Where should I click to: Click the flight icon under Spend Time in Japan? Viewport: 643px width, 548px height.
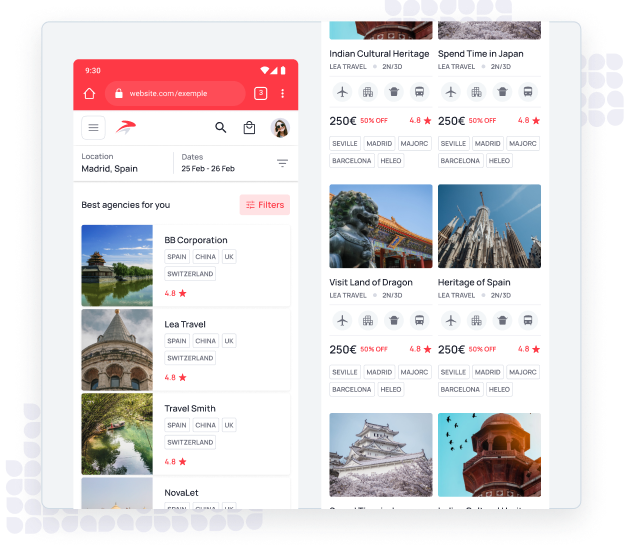click(451, 92)
